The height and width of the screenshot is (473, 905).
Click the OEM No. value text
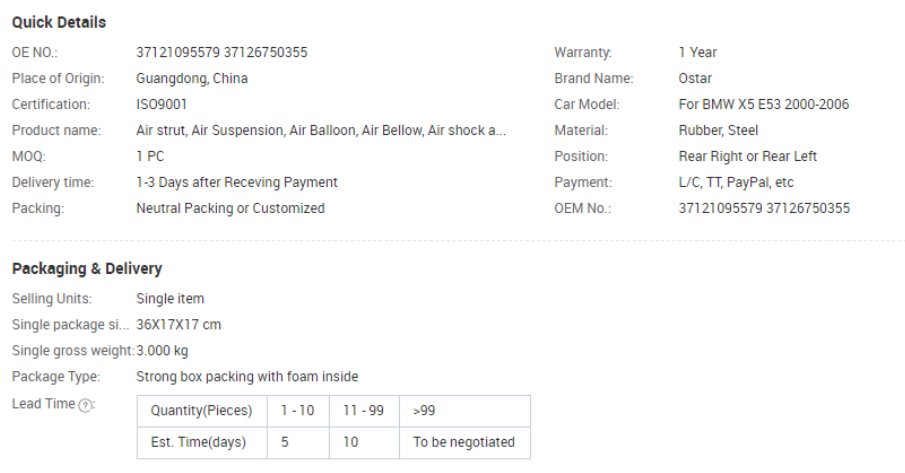[764, 208]
